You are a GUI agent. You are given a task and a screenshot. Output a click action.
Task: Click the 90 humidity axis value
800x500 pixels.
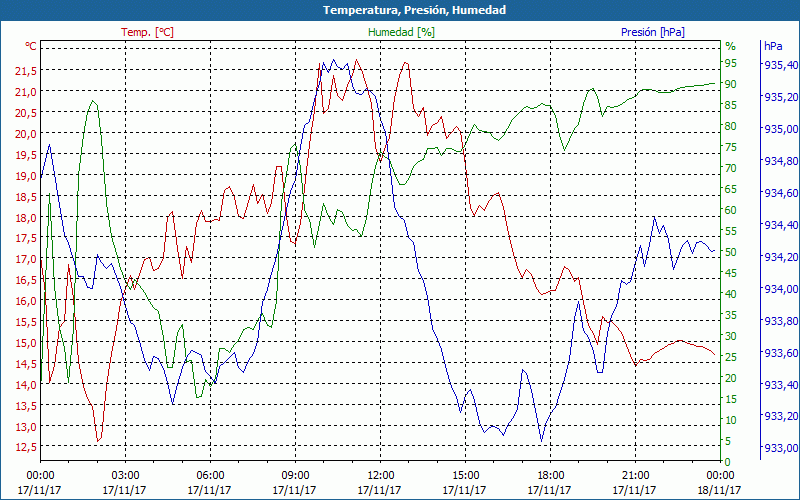point(731,84)
